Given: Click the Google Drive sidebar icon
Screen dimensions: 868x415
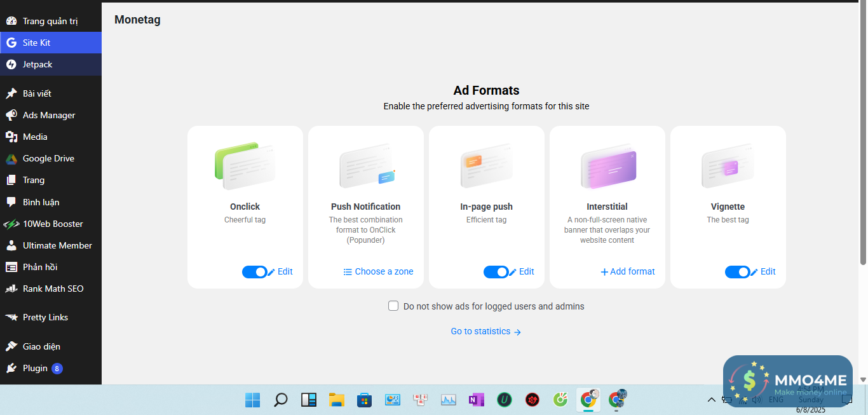Looking at the screenshot, I should point(11,159).
